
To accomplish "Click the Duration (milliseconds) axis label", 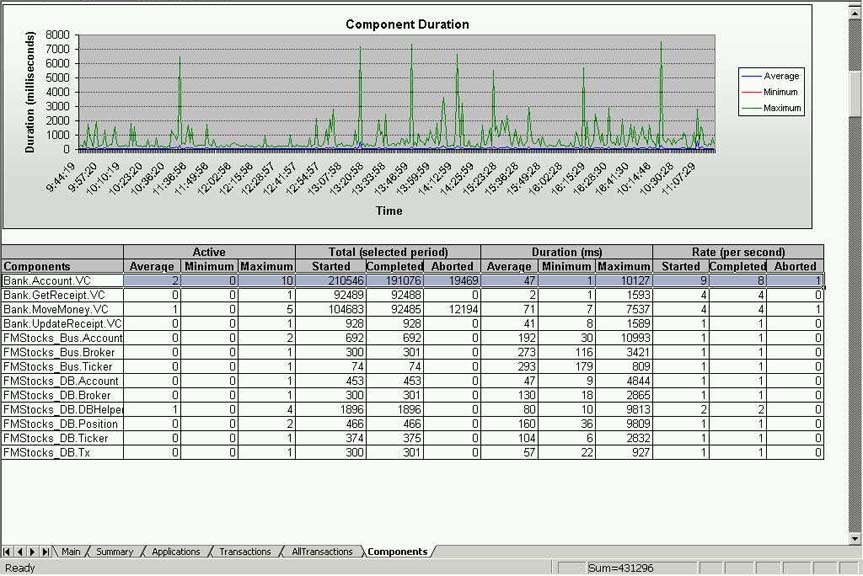I will pos(30,92).
